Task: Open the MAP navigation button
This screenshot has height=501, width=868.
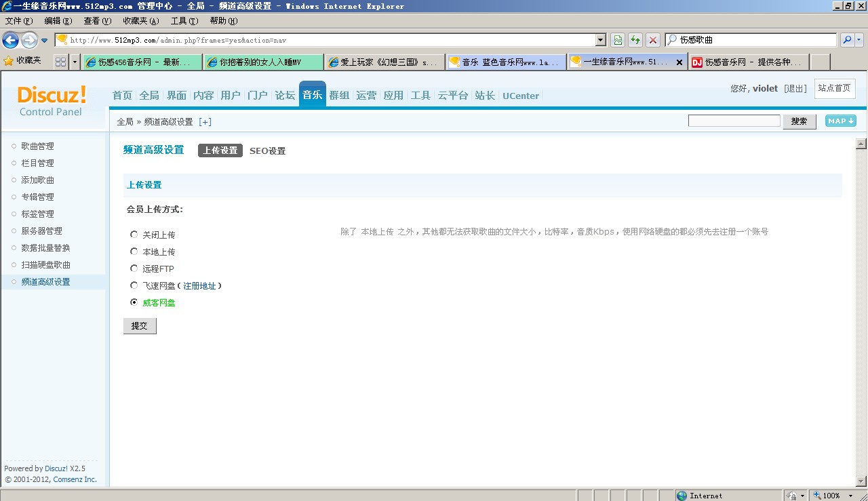Action: (841, 121)
